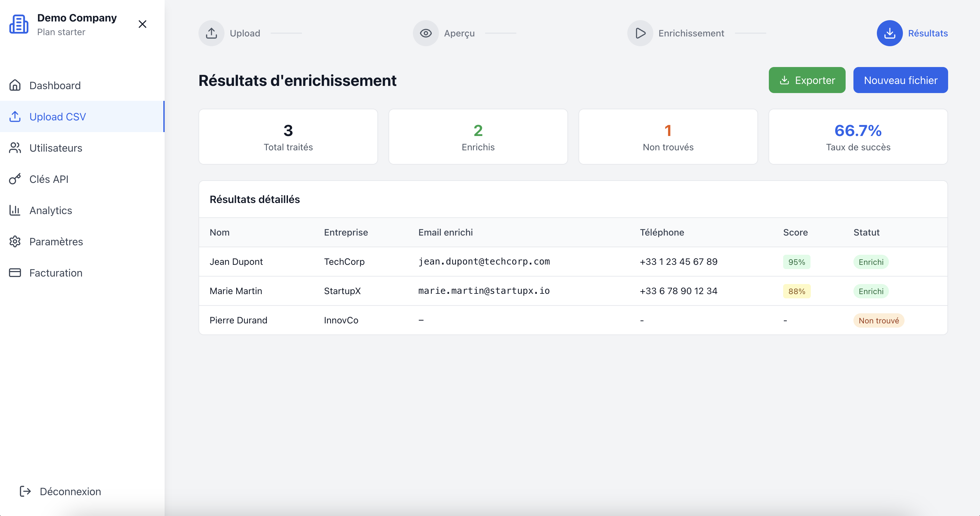Click the 66.7% Taux de succès card
Screen dimensions: 980x516
click(858, 137)
